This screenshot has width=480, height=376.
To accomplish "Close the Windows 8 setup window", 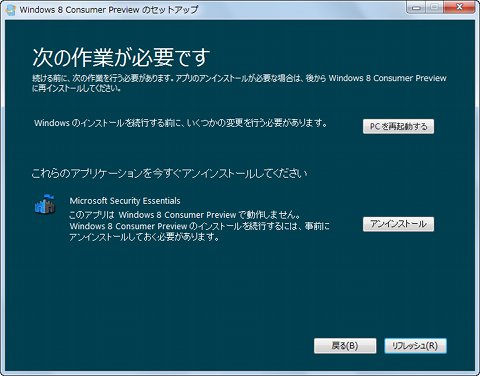I will pyautogui.click(x=459, y=7).
